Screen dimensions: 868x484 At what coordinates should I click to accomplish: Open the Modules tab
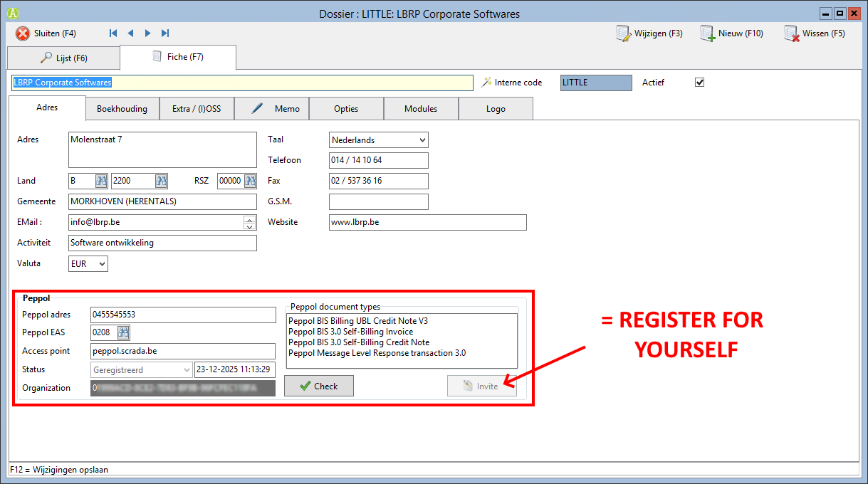[421, 109]
